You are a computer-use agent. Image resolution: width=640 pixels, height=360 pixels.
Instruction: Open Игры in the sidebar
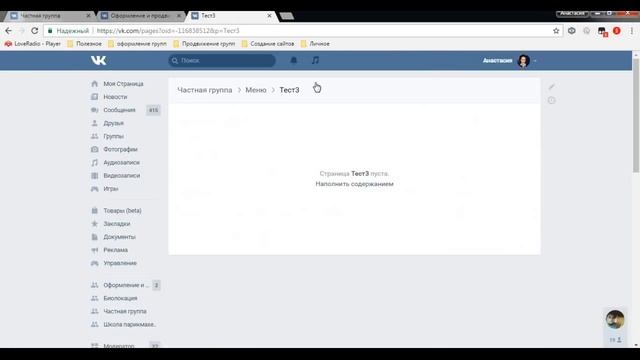point(111,189)
